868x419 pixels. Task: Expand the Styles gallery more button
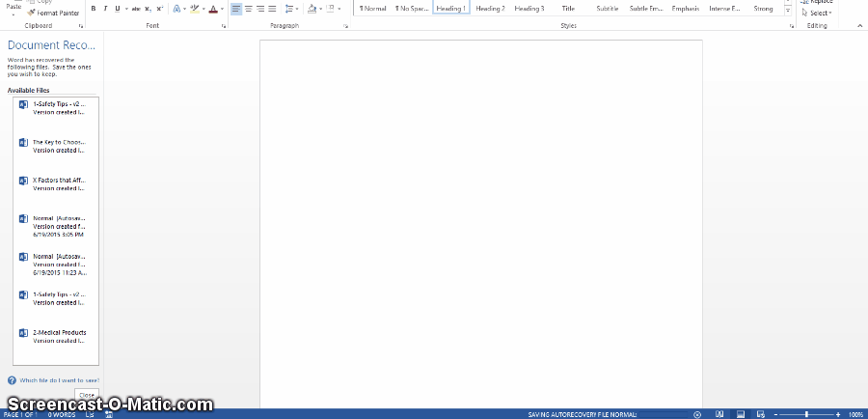[788, 11]
